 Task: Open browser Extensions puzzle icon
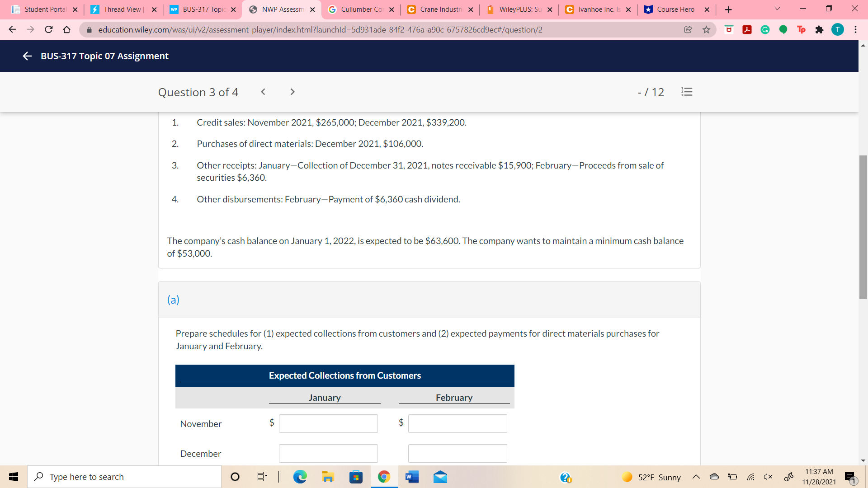coord(819,30)
